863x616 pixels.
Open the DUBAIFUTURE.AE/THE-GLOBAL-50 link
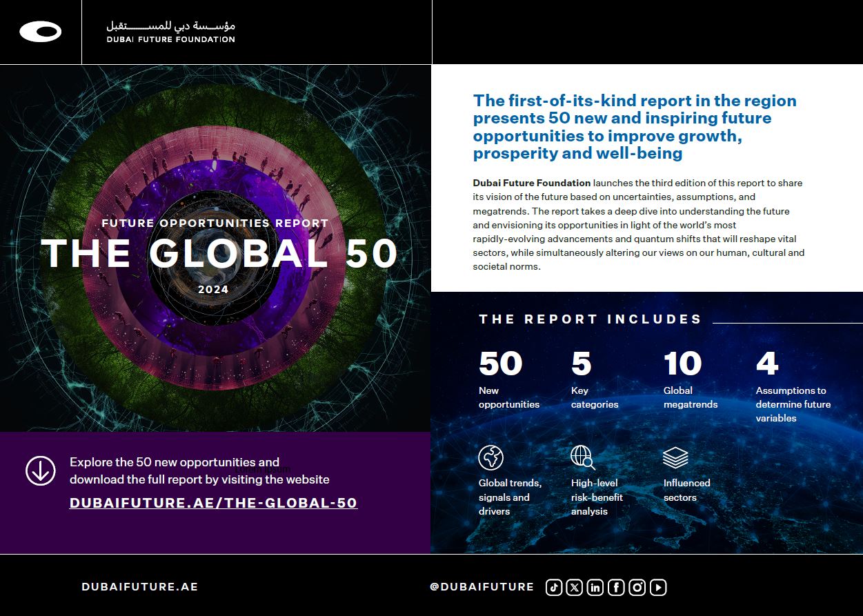[213, 503]
